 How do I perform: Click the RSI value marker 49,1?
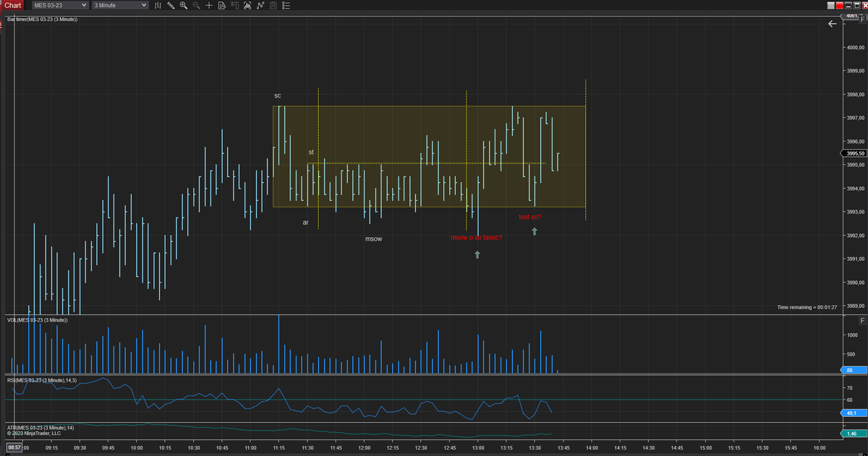pyautogui.click(x=852, y=413)
